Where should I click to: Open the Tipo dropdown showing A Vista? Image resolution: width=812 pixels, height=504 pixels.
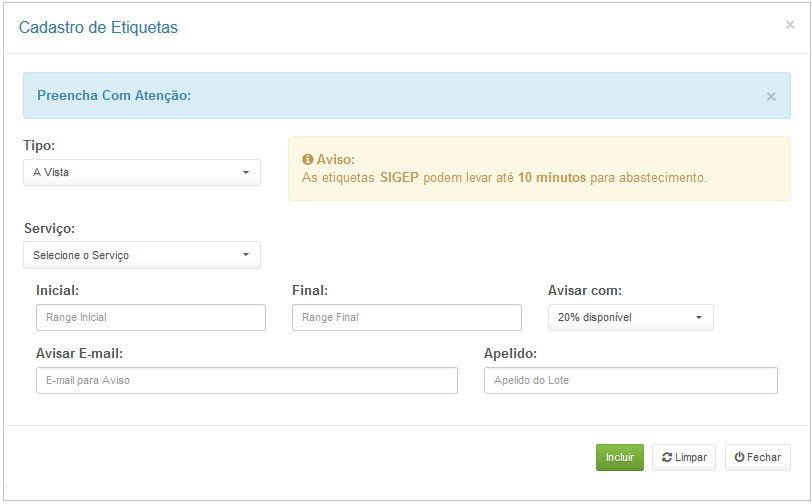coord(142,172)
